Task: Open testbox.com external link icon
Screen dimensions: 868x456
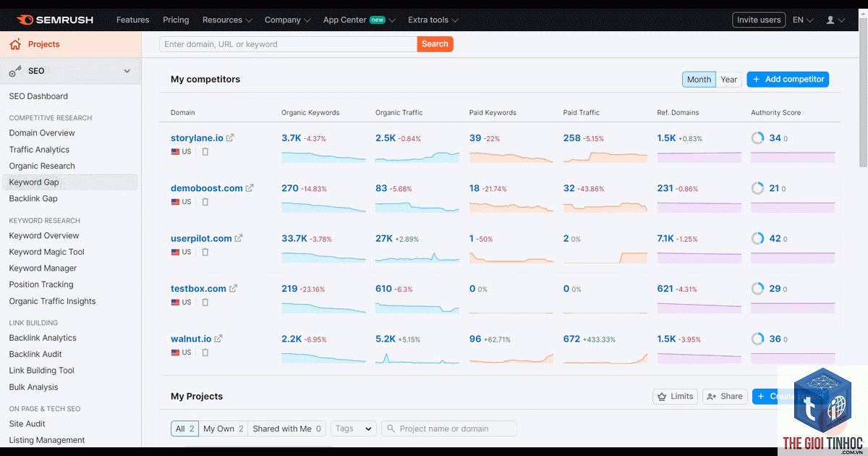Action: 233,288
